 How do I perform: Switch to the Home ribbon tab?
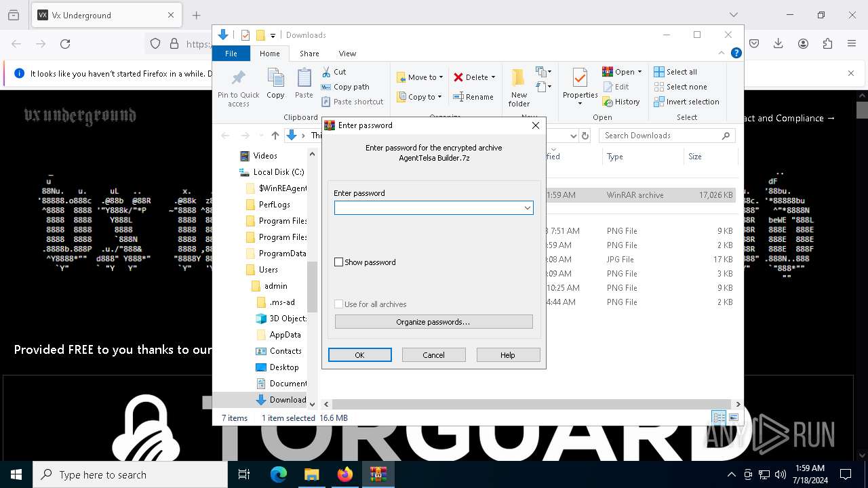click(x=269, y=54)
